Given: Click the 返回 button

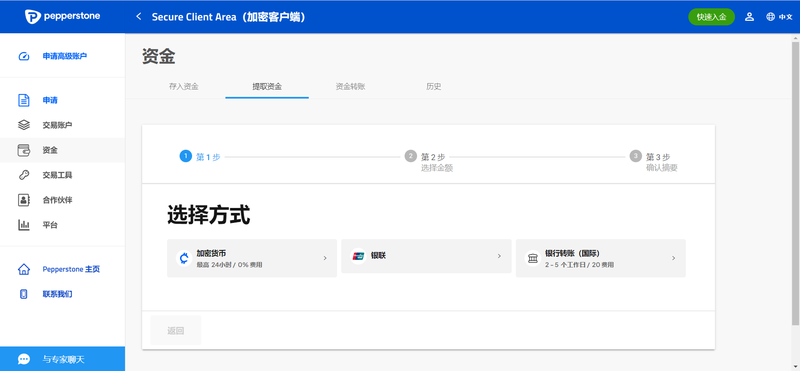Looking at the screenshot, I should (x=176, y=331).
